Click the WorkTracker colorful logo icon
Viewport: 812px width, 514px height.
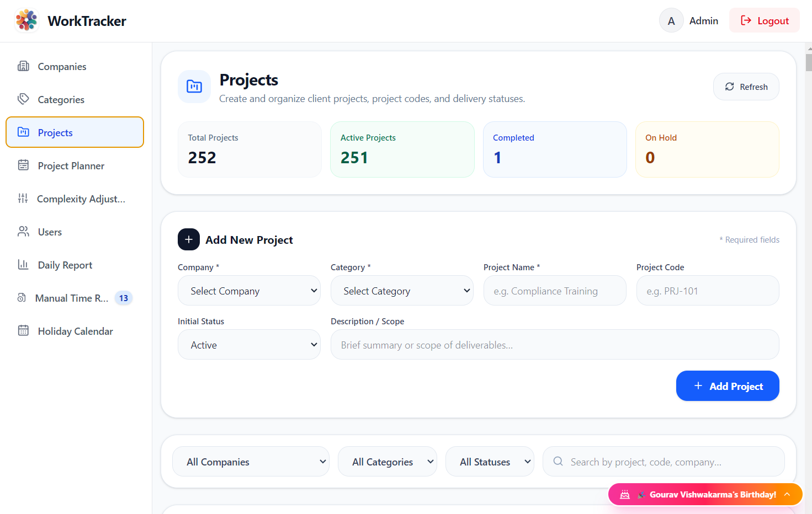coord(26,20)
